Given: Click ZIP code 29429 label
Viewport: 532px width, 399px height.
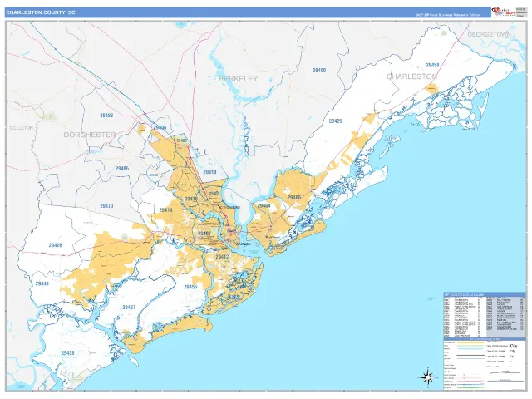Looking at the screenshot, I should (x=335, y=121).
